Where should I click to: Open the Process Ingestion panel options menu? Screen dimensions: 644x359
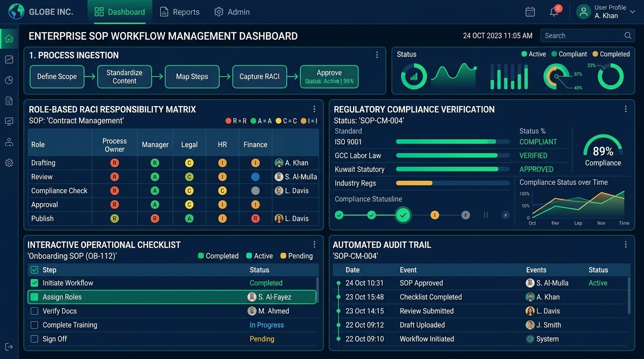tap(377, 55)
